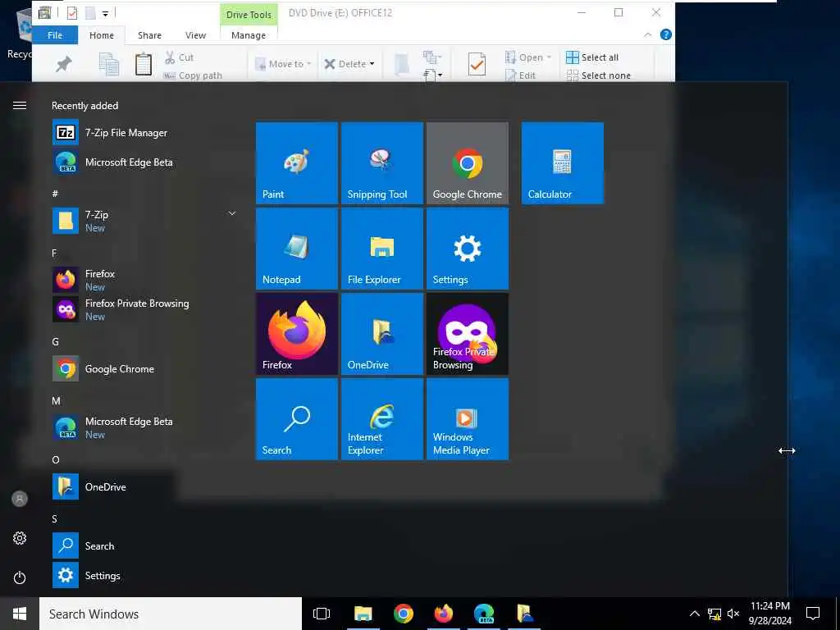Viewport: 840px width, 630px height.
Task: Open File Explorer from the taskbar
Action: [x=363, y=614]
